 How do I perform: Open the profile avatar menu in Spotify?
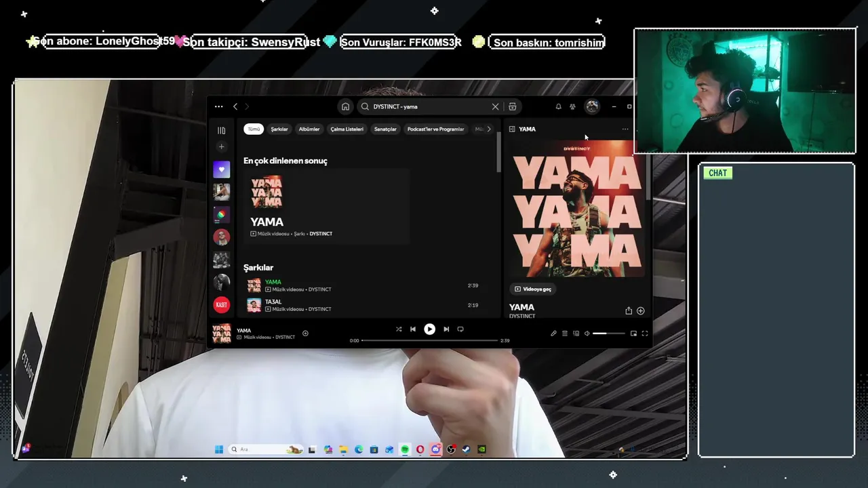click(592, 106)
